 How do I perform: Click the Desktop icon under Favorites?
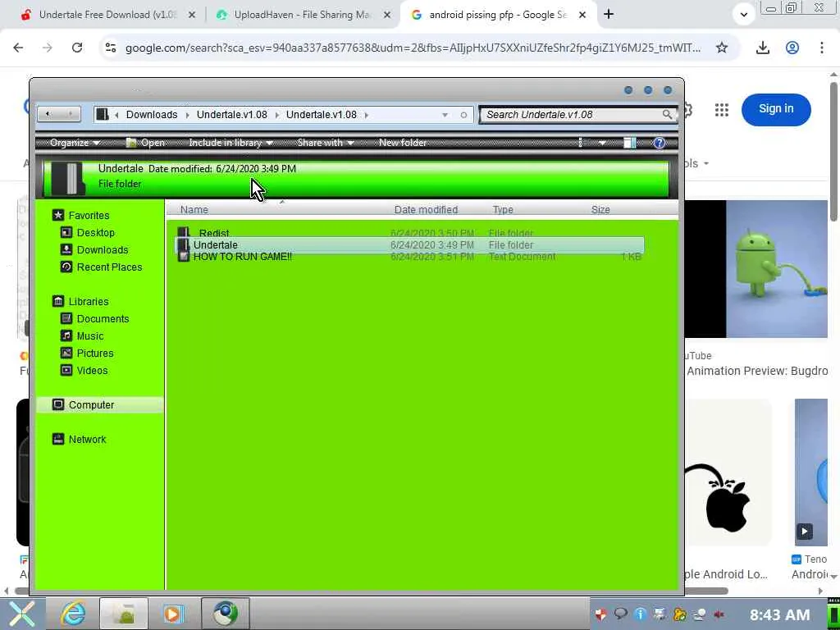[x=66, y=232]
